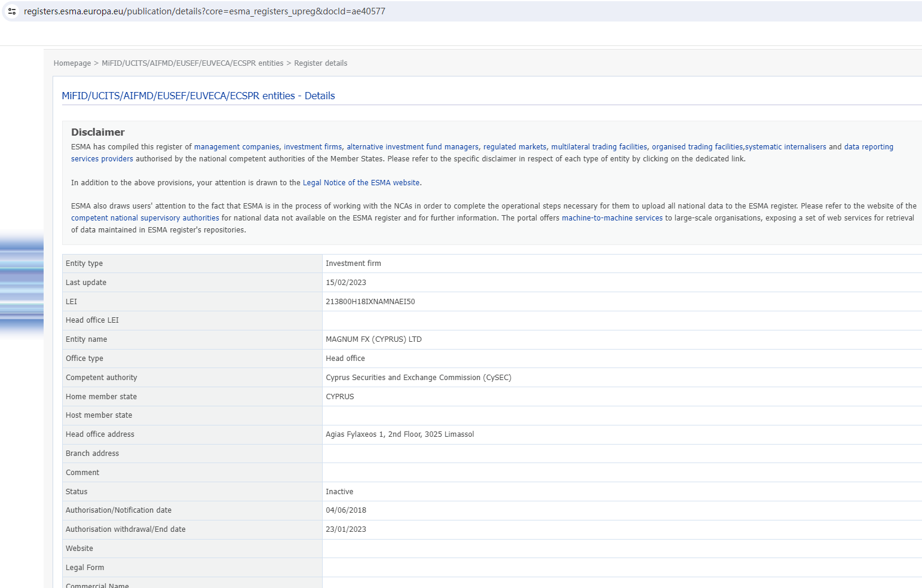The width and height of the screenshot is (922, 588).
Task: Click the site info icon in address bar
Action: click(x=12, y=11)
